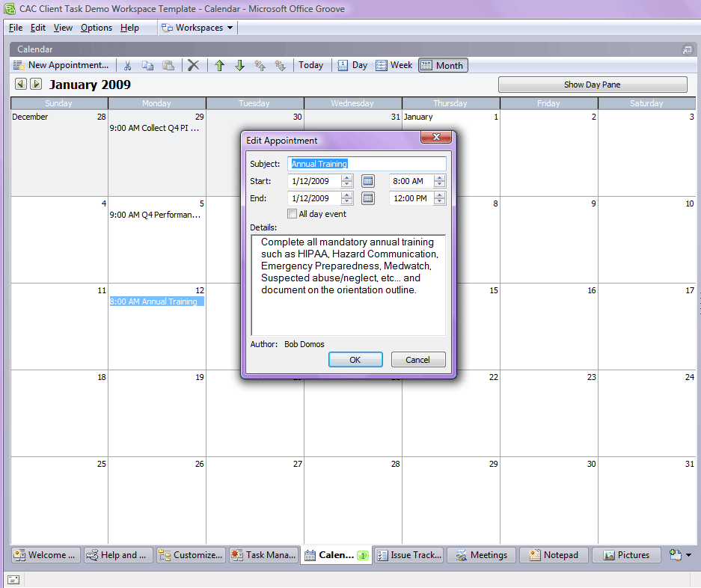701x588 pixels.
Task: Open the Notepad tool tab
Action: (554, 555)
